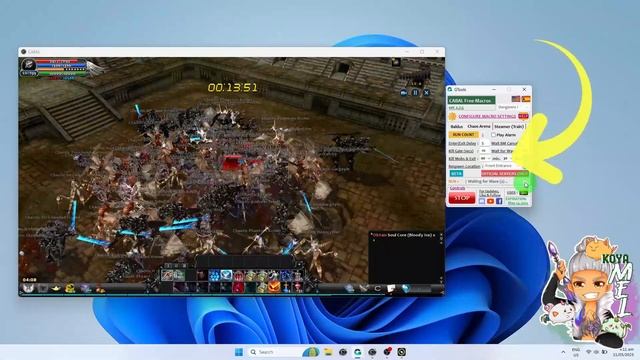Image resolution: width=640 pixels, height=360 pixels.
Task: Switch to the Baldus tab
Action: (457, 127)
